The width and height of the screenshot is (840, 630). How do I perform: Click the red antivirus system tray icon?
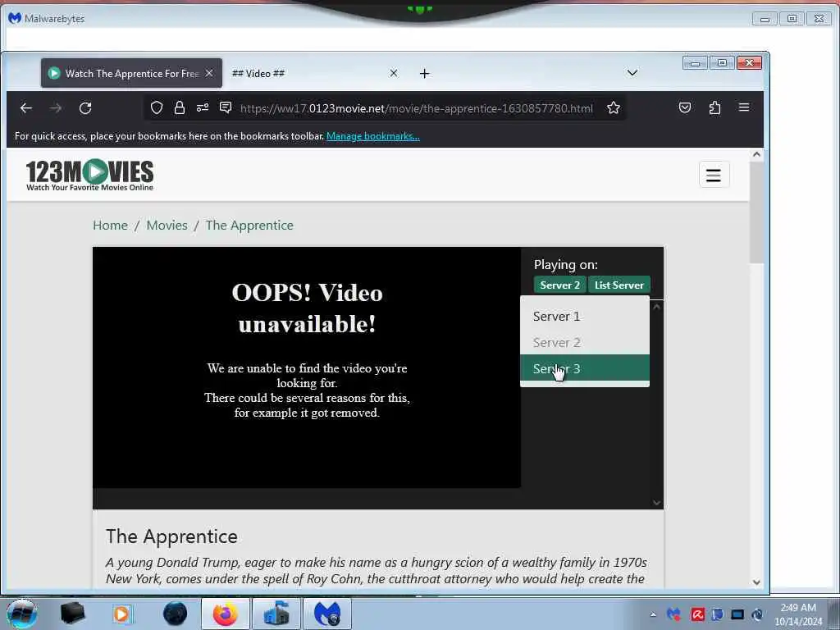(x=697, y=614)
